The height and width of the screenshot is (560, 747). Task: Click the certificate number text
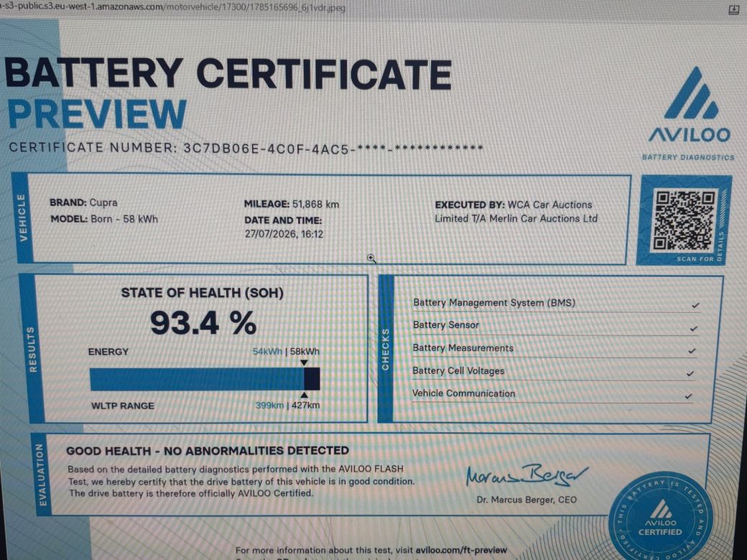point(246,148)
